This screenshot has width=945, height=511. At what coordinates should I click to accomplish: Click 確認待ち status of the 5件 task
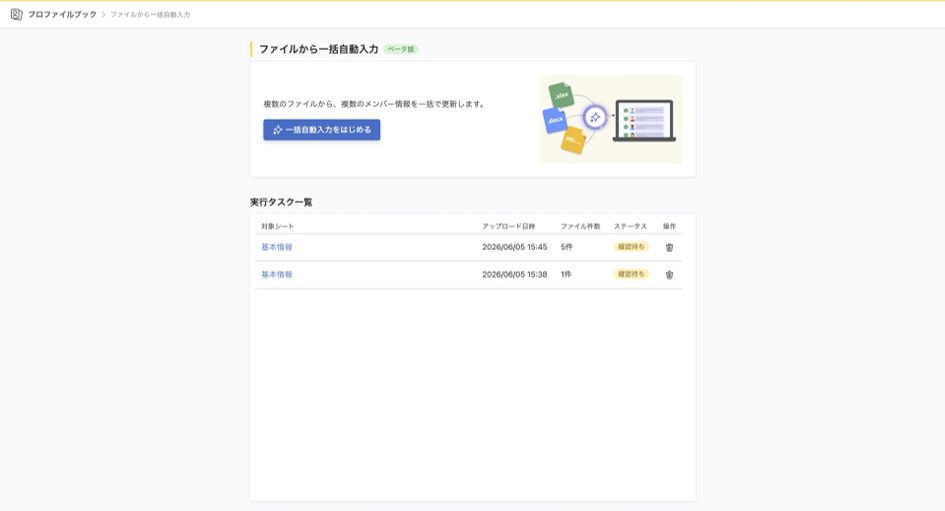click(631, 246)
